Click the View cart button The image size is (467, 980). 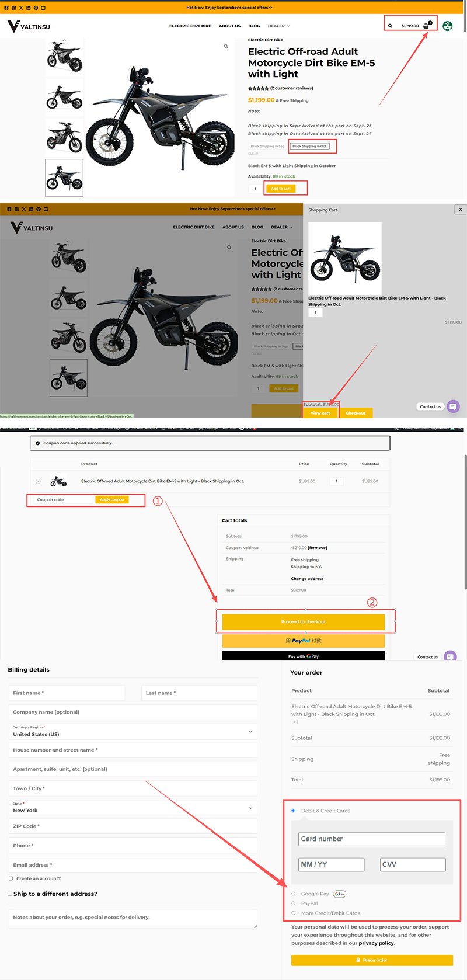coord(320,413)
